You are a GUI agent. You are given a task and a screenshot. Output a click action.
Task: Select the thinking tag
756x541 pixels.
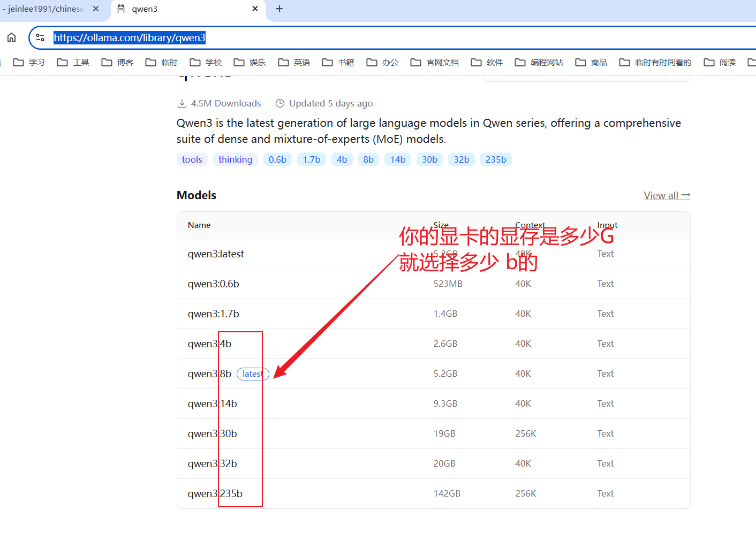pos(235,159)
